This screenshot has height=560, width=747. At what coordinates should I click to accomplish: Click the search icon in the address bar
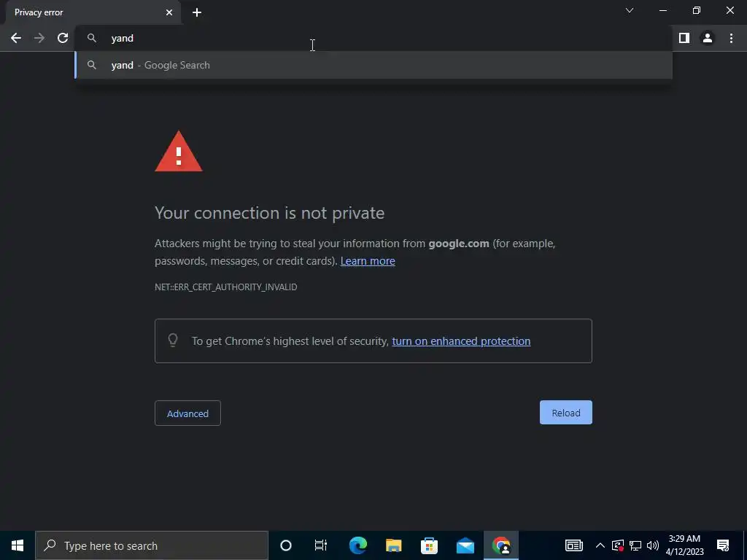click(x=92, y=38)
